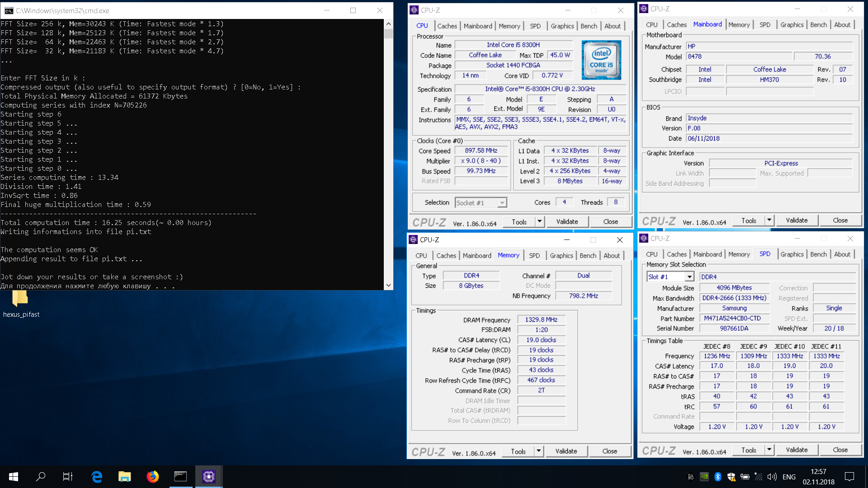
Task: Switch to the CPU-Z taskbar icon
Action: click(x=208, y=476)
